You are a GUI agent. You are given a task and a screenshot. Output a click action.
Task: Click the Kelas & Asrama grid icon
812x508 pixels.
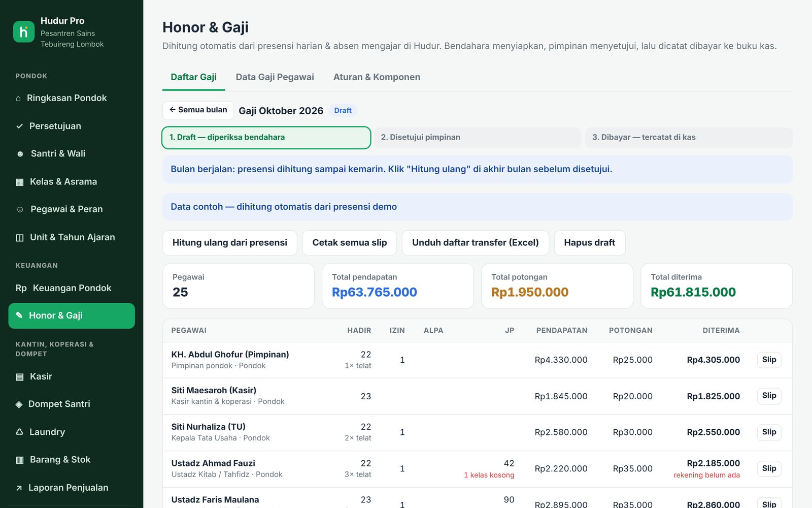coord(20,182)
